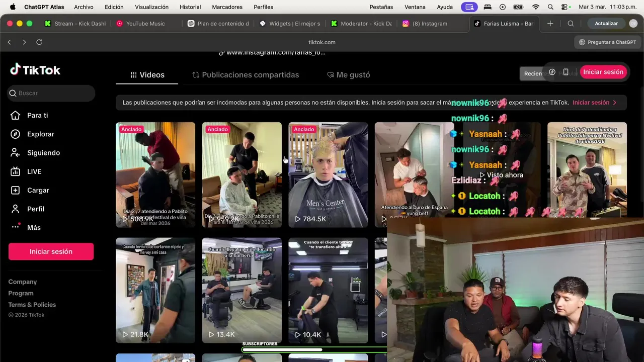Click the Actualizar button

click(606, 24)
